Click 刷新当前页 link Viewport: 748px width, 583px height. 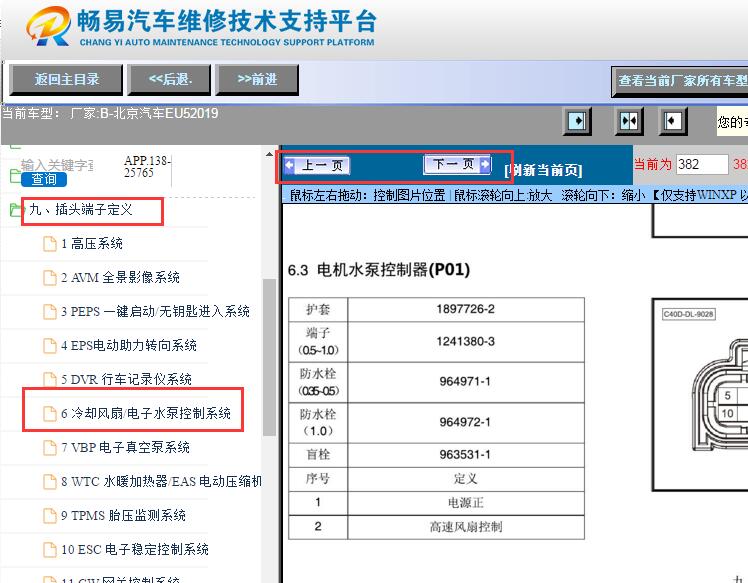coord(543,170)
